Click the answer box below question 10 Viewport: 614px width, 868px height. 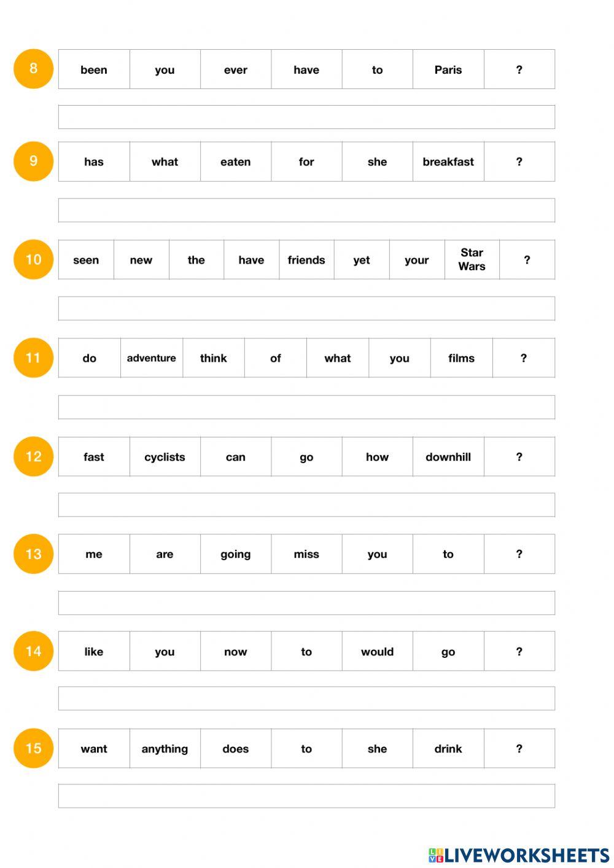coord(306,308)
